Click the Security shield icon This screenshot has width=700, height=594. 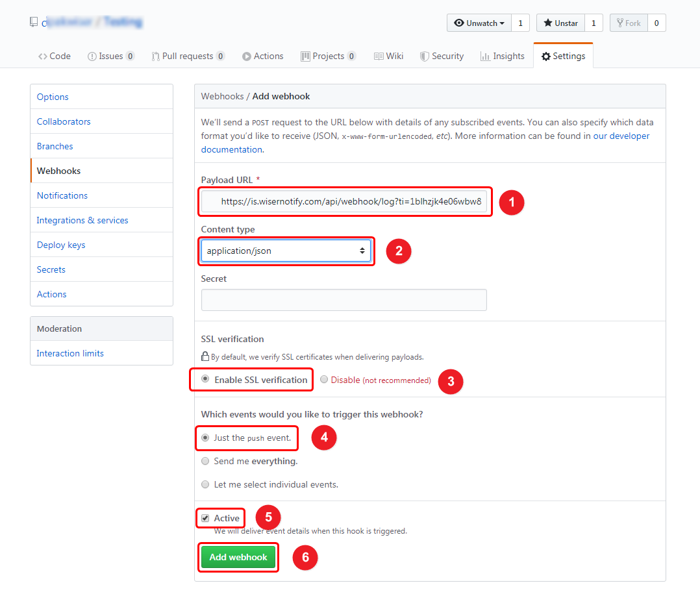(425, 56)
